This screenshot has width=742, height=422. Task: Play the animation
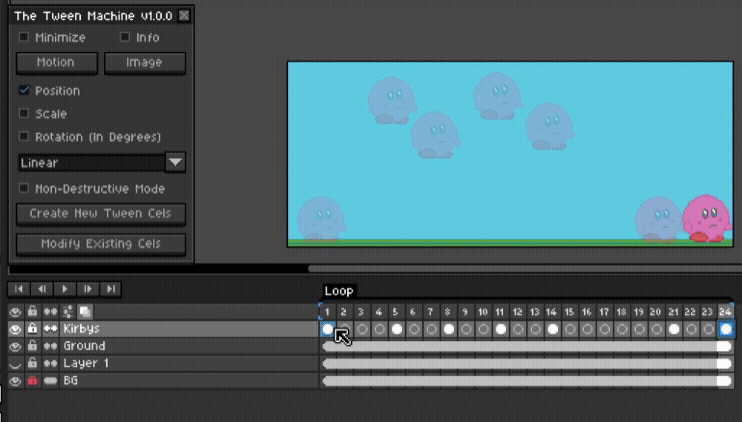[65, 289]
